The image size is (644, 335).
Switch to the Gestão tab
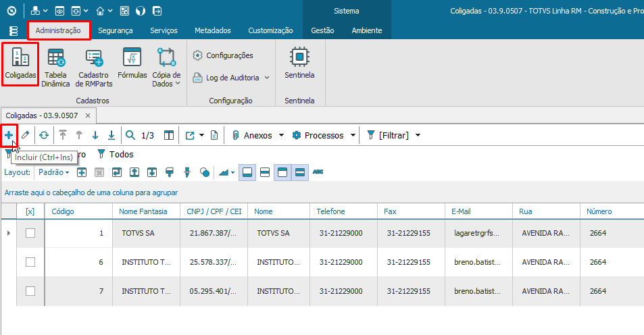pyautogui.click(x=322, y=30)
